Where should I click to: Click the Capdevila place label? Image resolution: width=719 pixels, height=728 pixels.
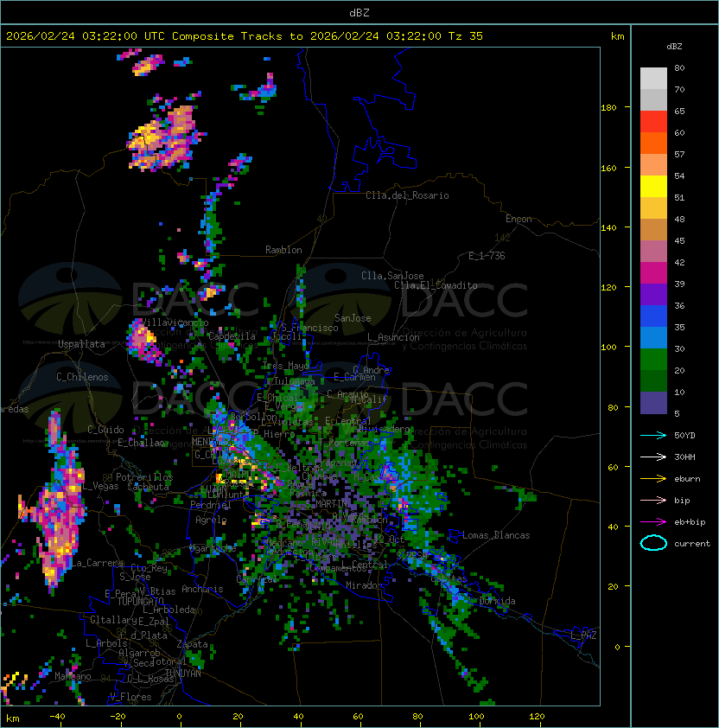coord(232,336)
